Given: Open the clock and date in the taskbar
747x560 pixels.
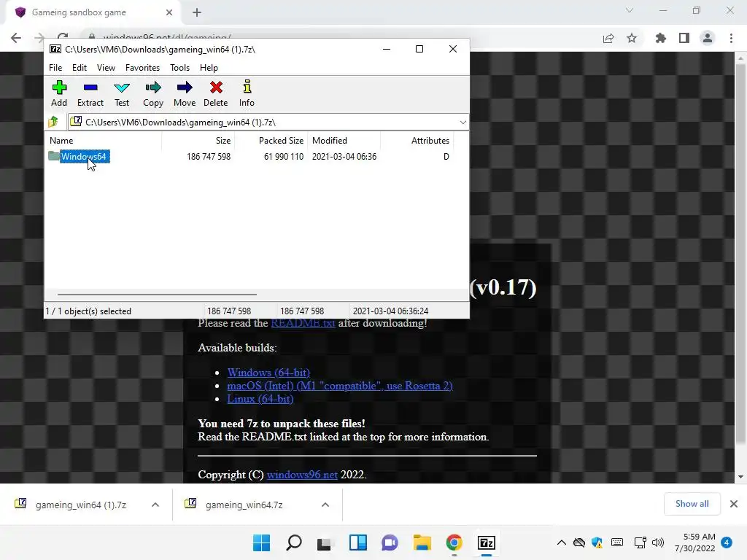Looking at the screenshot, I should point(694,542).
